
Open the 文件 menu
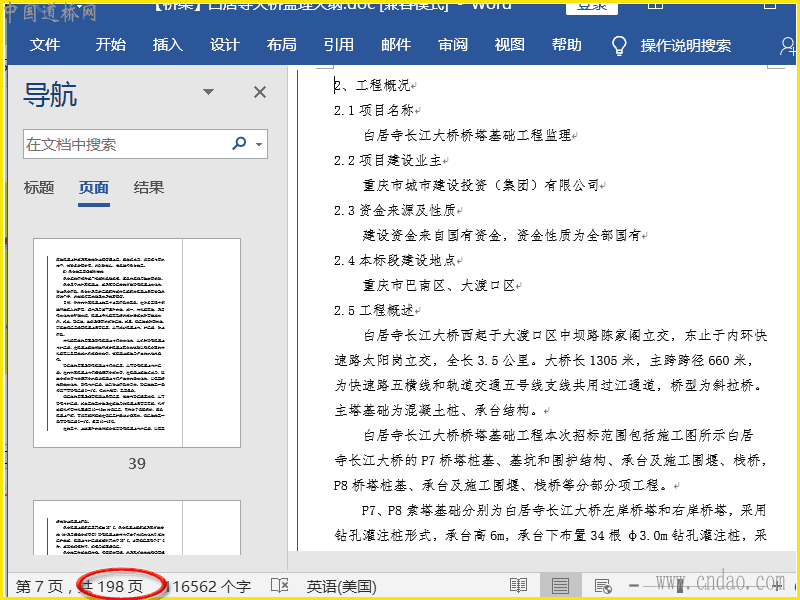coord(45,45)
